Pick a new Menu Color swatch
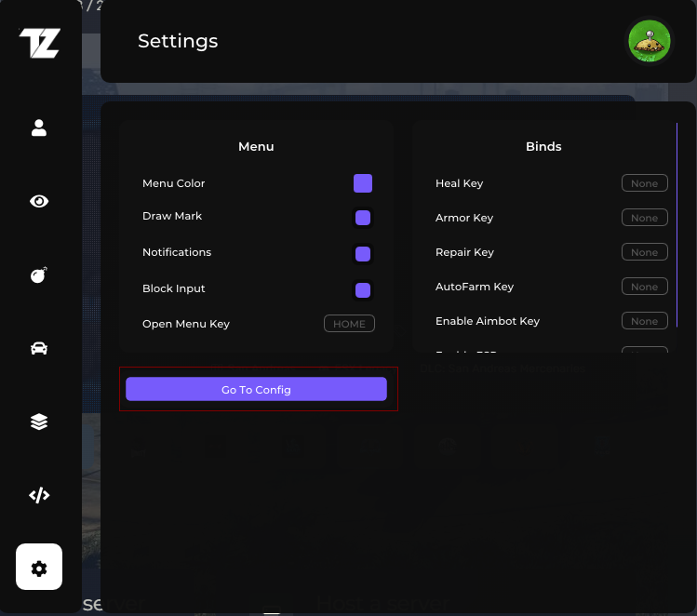Viewport: 697px width, 616px height. (x=363, y=183)
